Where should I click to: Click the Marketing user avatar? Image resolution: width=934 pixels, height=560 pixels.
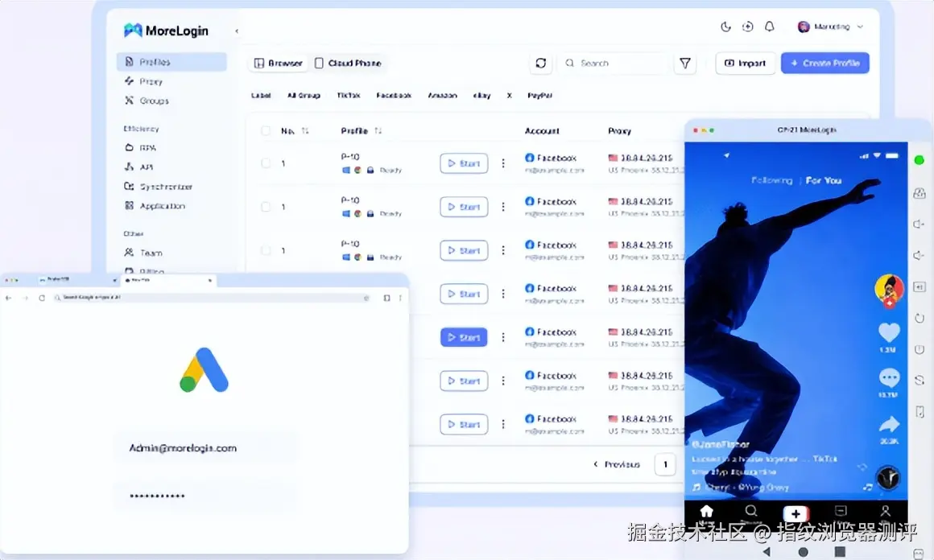(804, 27)
